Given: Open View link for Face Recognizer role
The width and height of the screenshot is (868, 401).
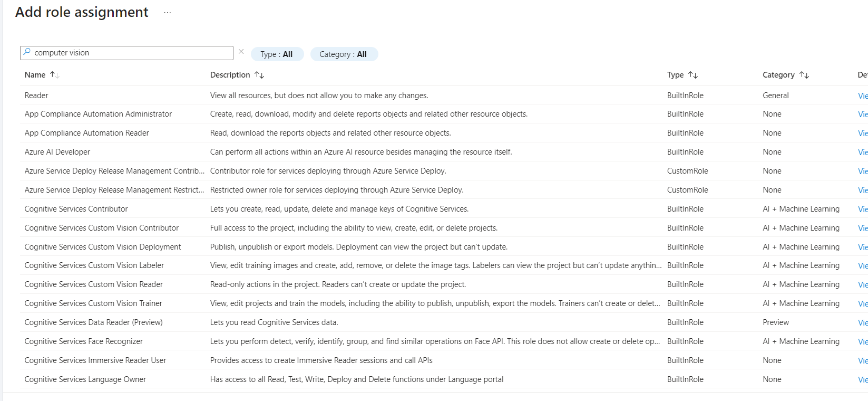Looking at the screenshot, I should [863, 341].
